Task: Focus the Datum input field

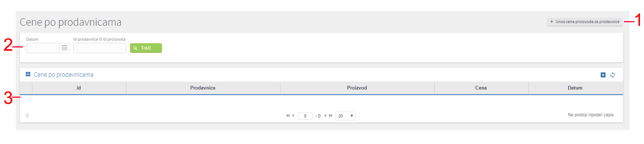Action: point(43,48)
